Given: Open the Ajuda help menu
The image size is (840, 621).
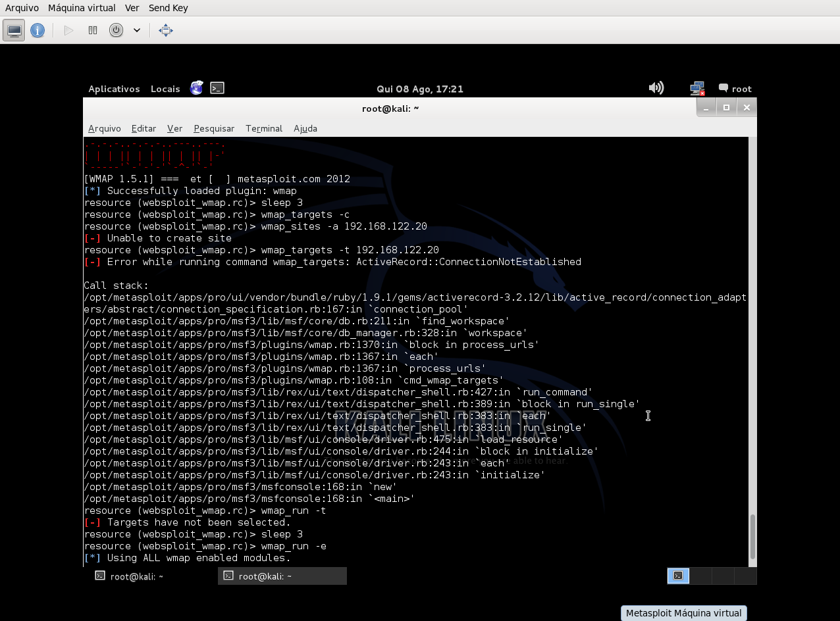Looking at the screenshot, I should [x=305, y=128].
